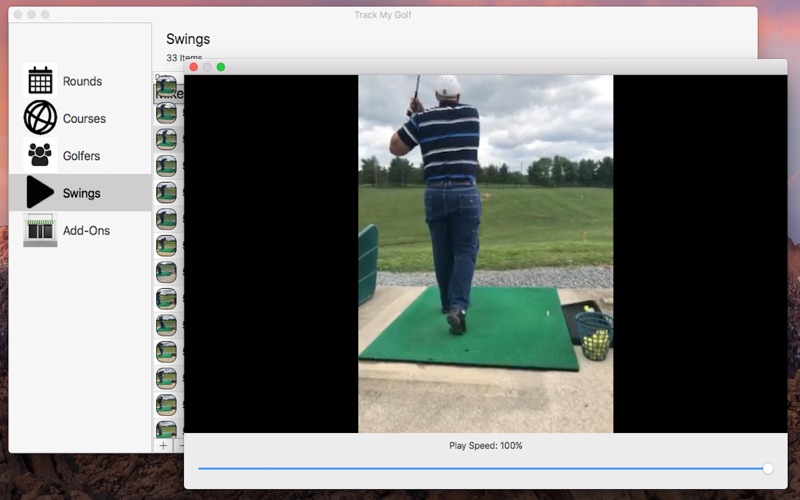800x500 pixels.
Task: Click the 33 Items count text
Action: (x=184, y=58)
